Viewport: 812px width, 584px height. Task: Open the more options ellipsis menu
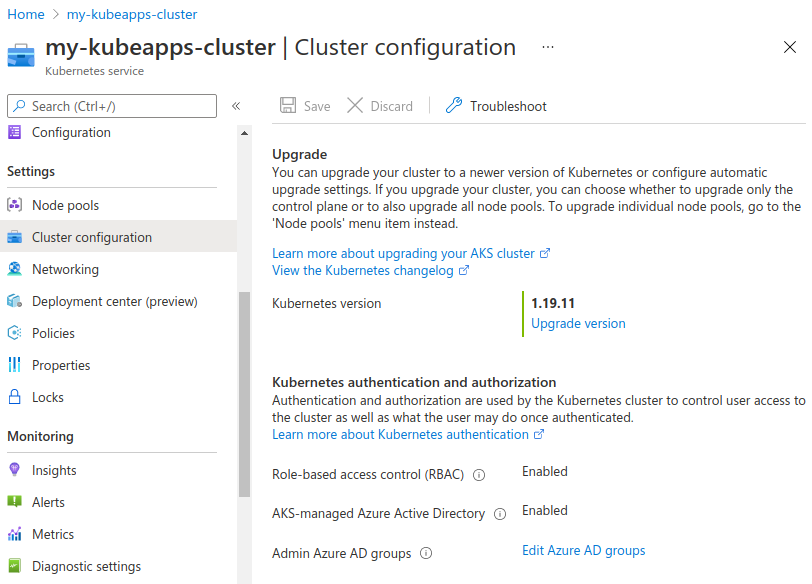547,47
